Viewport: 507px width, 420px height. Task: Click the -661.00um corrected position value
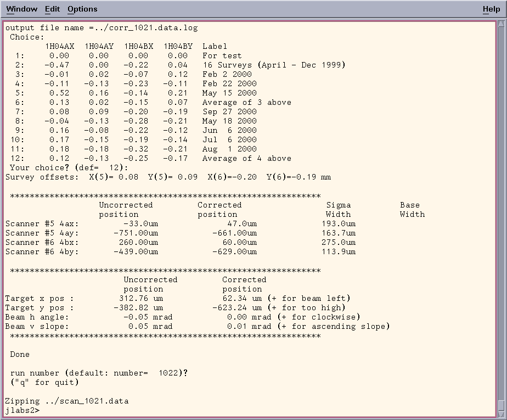[x=234, y=233]
